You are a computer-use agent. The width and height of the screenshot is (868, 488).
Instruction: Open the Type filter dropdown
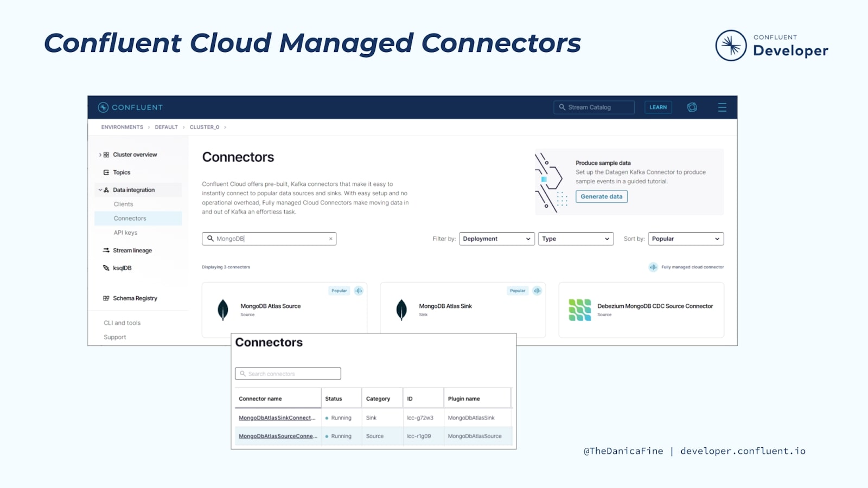(576, 239)
